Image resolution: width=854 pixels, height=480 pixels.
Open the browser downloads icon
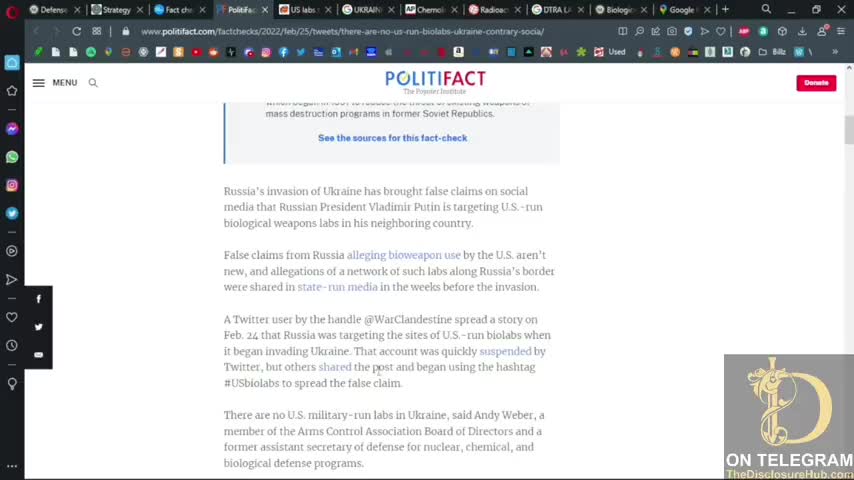(802, 32)
